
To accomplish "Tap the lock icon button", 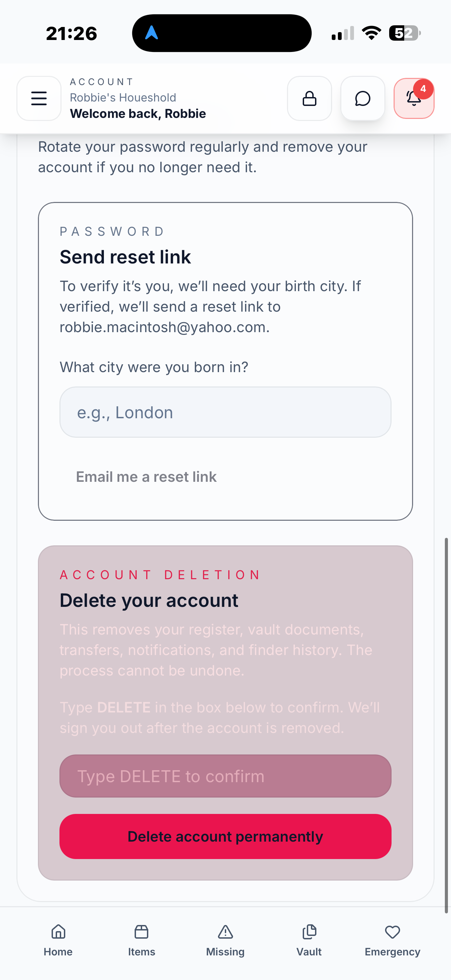I will pyautogui.click(x=309, y=98).
